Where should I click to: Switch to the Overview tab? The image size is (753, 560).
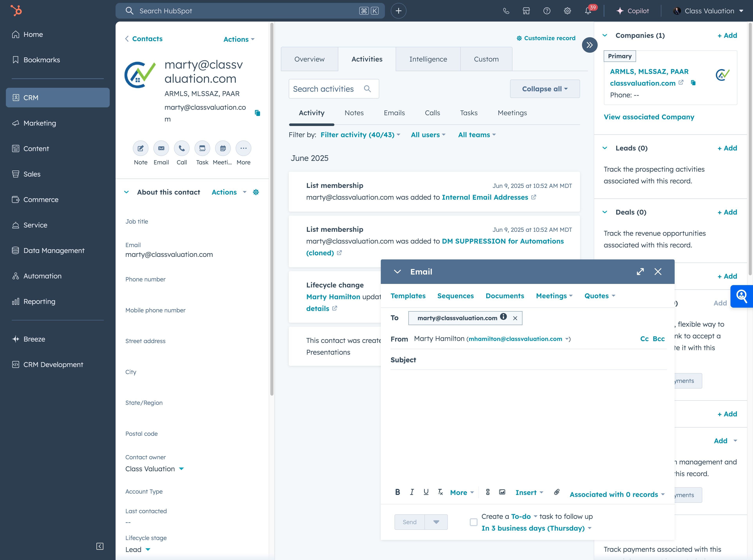click(x=309, y=59)
